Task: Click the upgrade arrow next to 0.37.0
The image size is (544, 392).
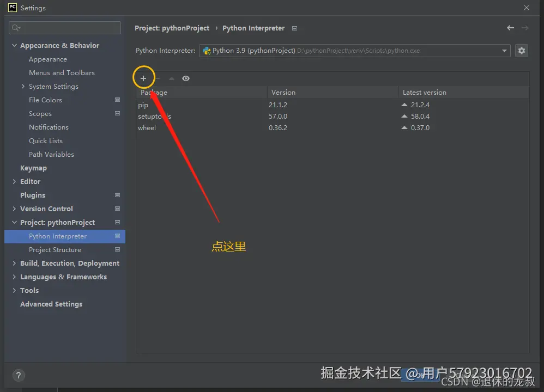Action: [x=404, y=127]
